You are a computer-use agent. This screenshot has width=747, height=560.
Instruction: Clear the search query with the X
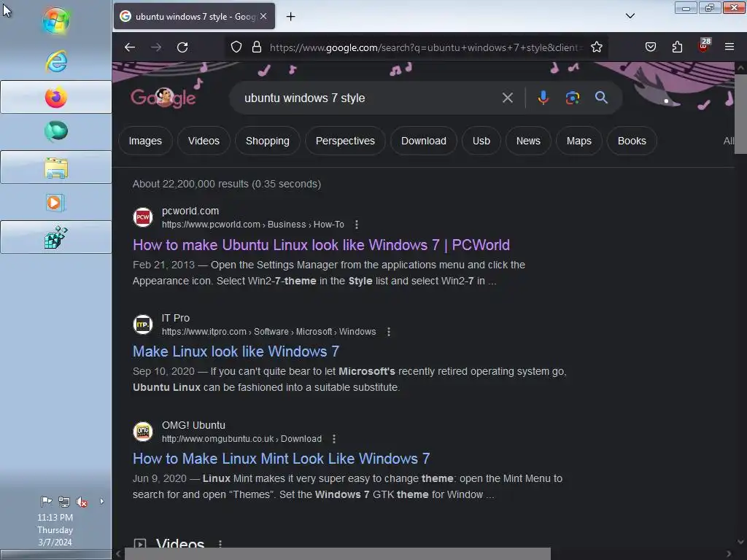click(x=508, y=98)
